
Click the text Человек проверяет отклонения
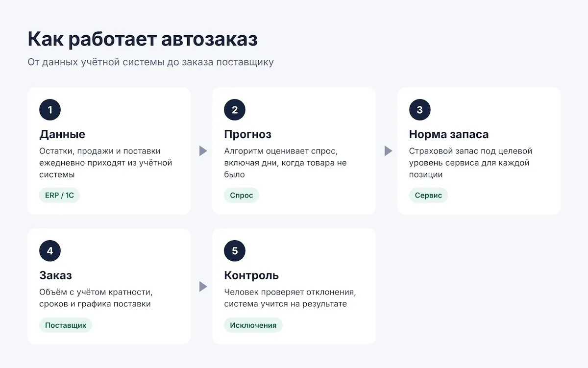tap(290, 292)
